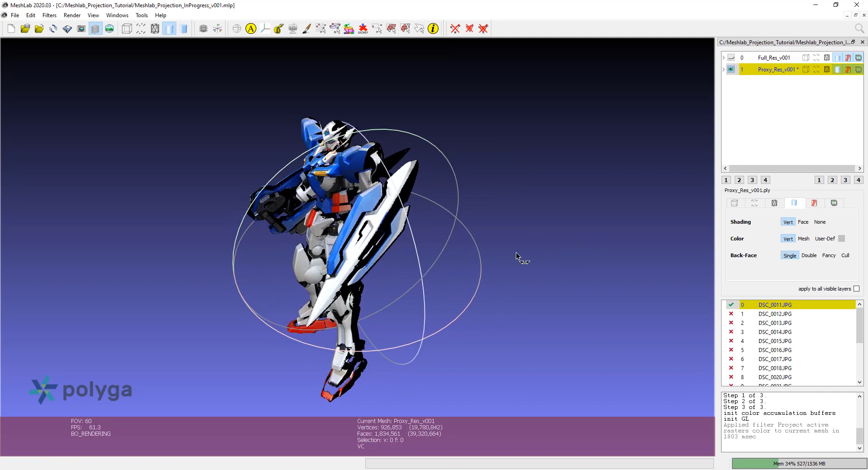Set Back-Face to Cull
The height and width of the screenshot is (470, 868).
point(845,255)
